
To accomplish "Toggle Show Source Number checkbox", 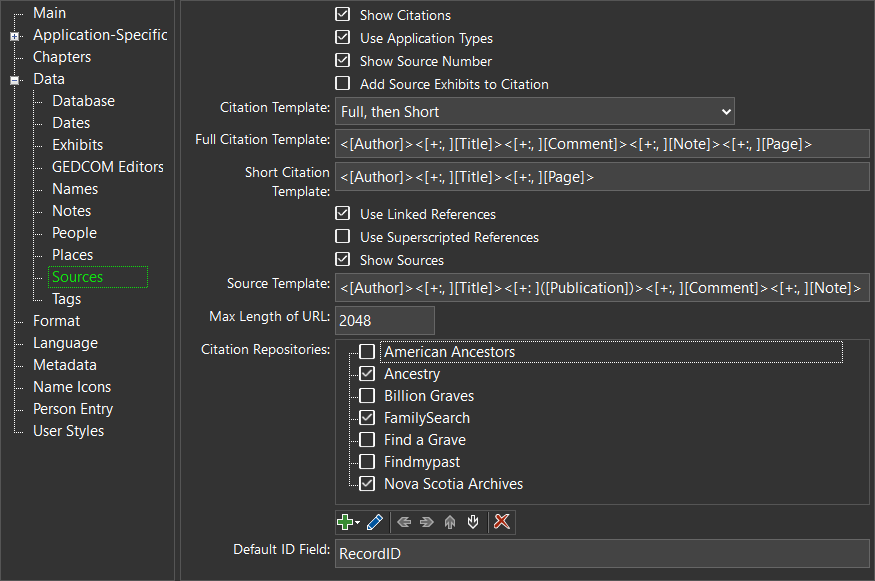I will click(x=343, y=60).
